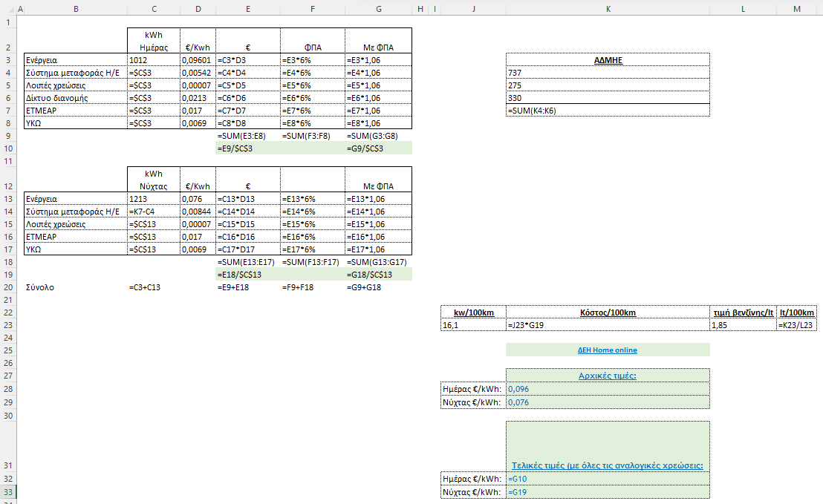Select column E header
This screenshot has height=504, width=823.
point(248,9)
